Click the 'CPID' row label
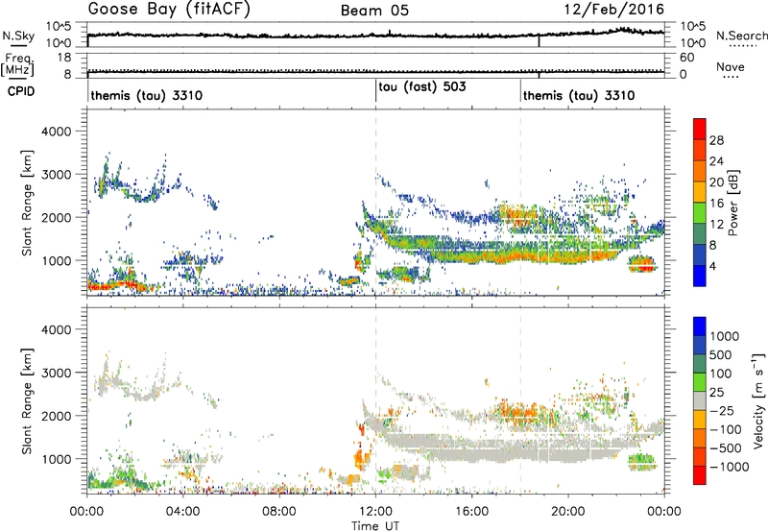The image size is (768, 532). (21, 91)
